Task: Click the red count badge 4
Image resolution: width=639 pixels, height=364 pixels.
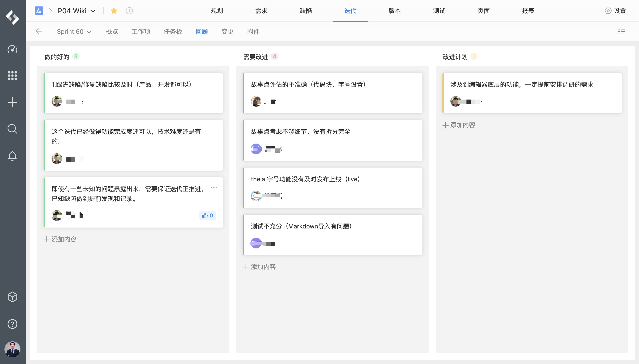Action: (274, 56)
